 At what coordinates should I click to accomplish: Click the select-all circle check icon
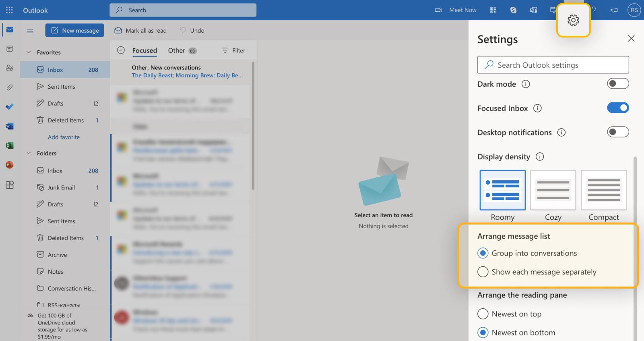(121, 50)
